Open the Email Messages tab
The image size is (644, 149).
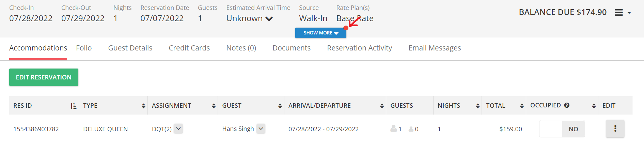click(435, 48)
